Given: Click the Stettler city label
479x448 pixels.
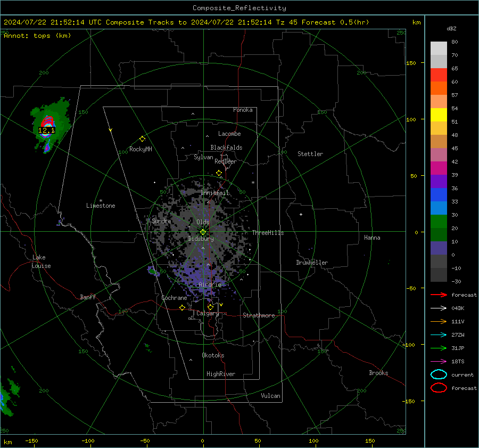Looking at the screenshot, I should point(310,154).
